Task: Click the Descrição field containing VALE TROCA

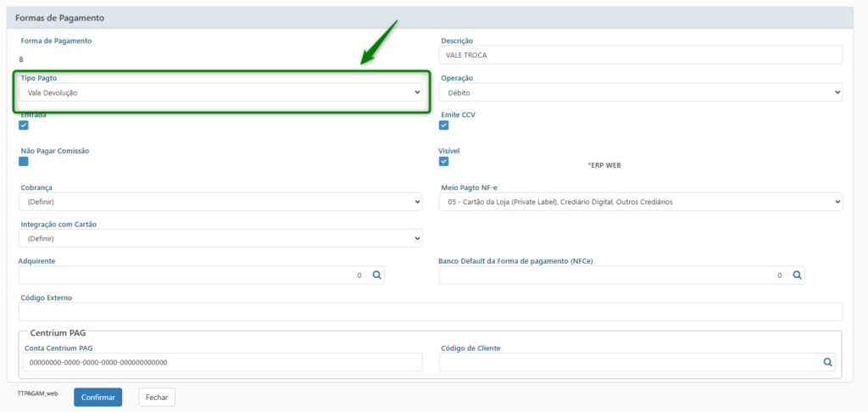Action: [640, 55]
